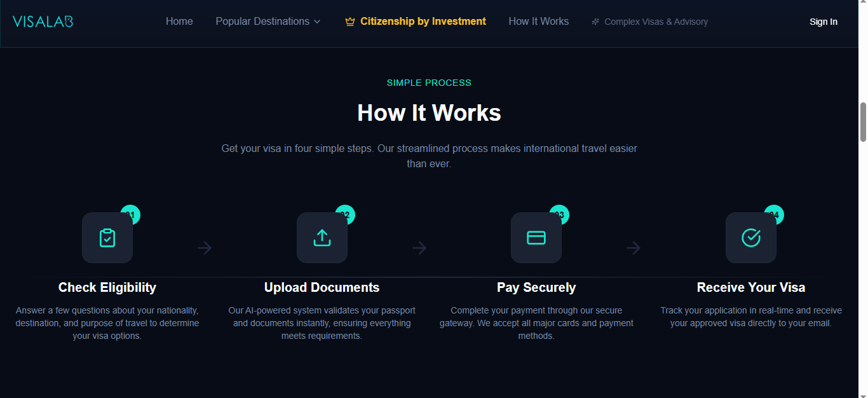The image size is (868, 398).
Task: Go to How It Works nav link
Action: [539, 22]
